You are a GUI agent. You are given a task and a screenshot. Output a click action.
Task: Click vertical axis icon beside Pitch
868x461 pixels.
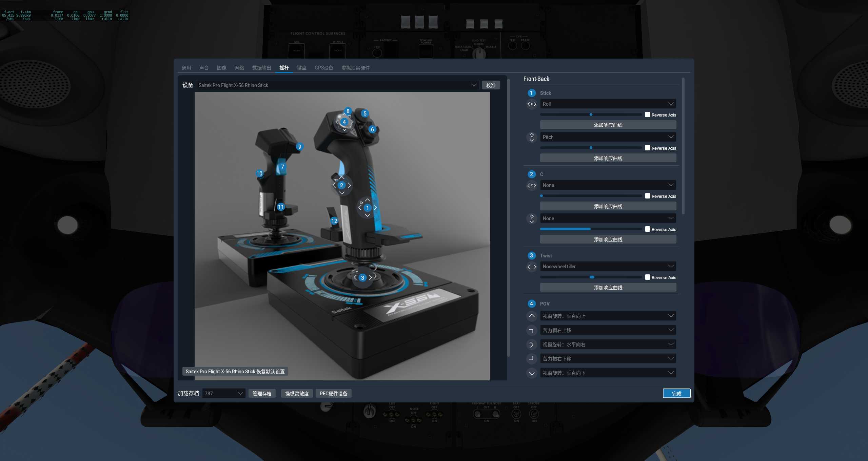coord(532,137)
